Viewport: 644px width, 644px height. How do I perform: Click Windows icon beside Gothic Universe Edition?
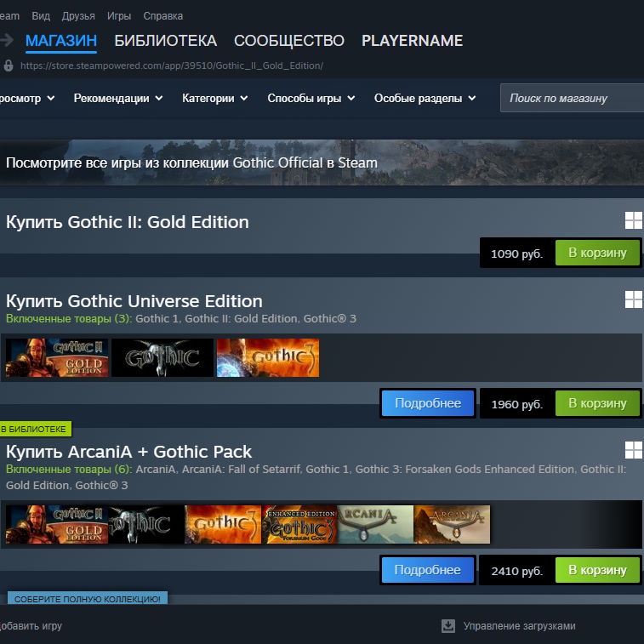[x=634, y=299]
